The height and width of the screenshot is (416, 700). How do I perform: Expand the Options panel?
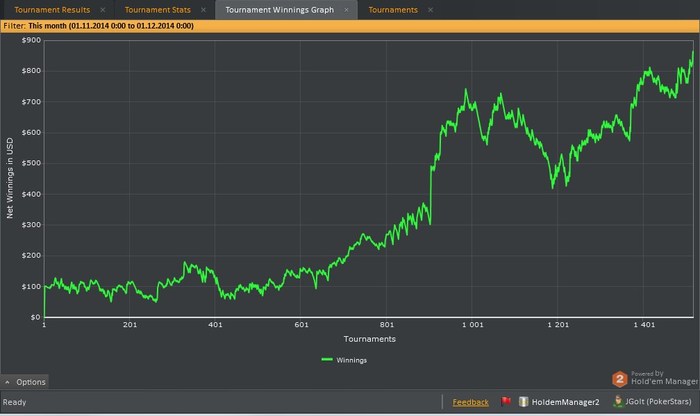(x=25, y=382)
